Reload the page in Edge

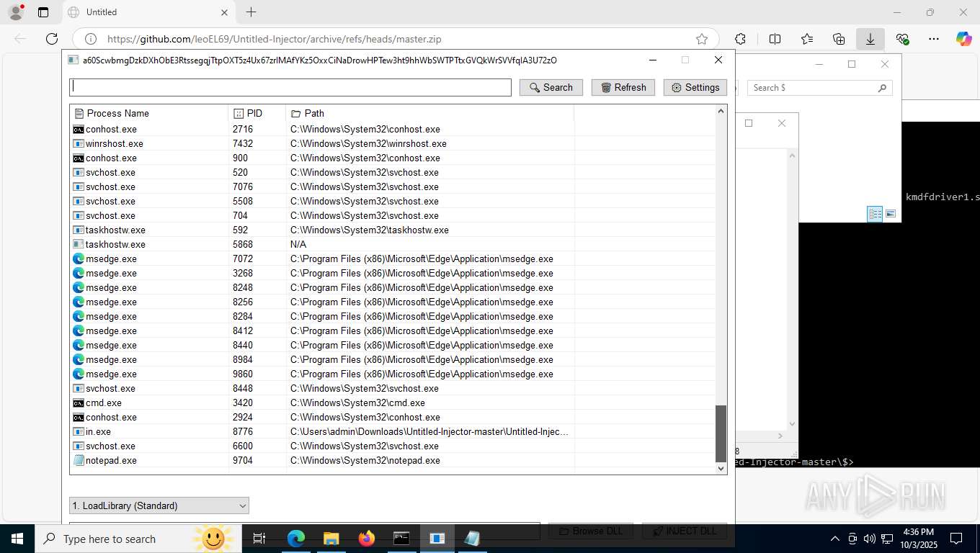click(52, 39)
